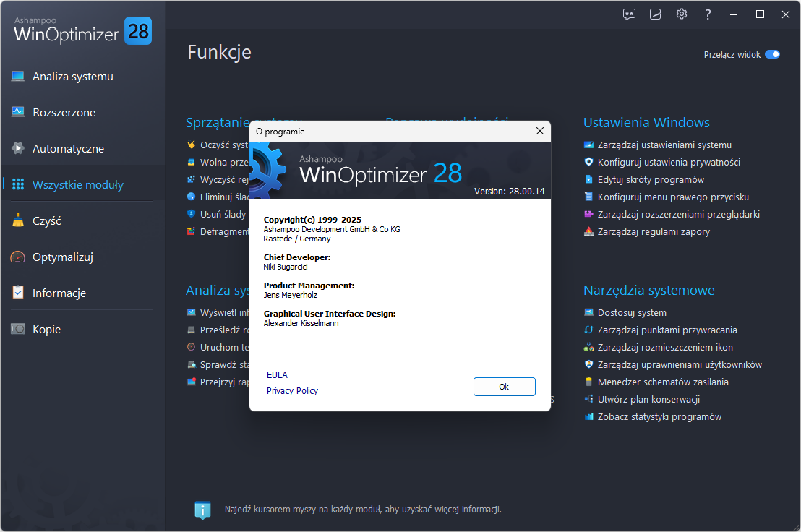The width and height of the screenshot is (801, 532).
Task: Open Analiza systemu in sidebar
Action: [73, 77]
